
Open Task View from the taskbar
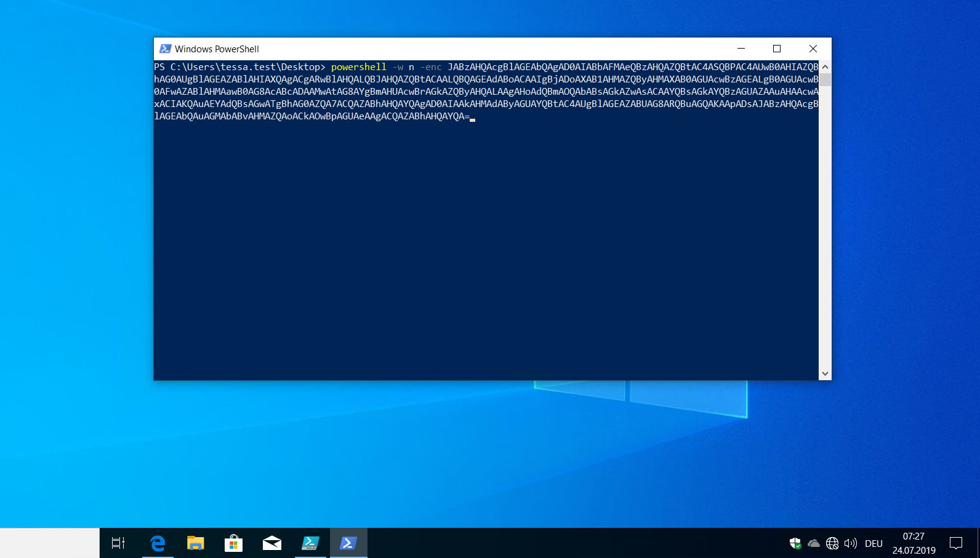[118, 543]
